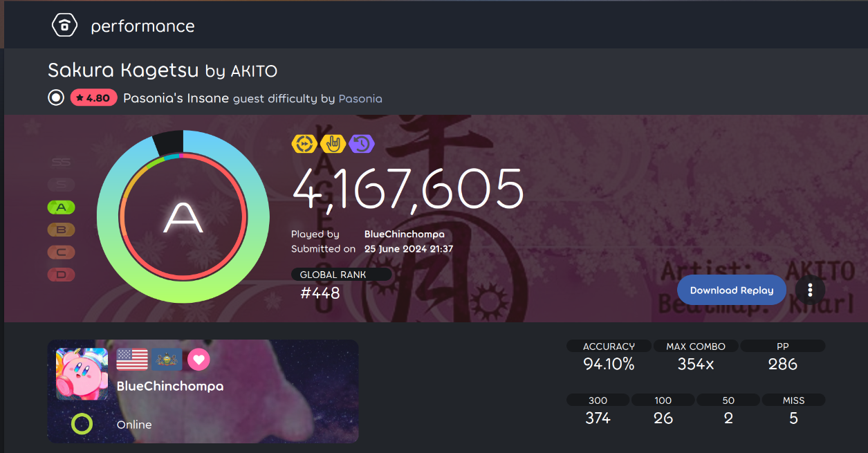Click the green A grade badge
The width and height of the screenshot is (868, 453).
[x=62, y=207]
